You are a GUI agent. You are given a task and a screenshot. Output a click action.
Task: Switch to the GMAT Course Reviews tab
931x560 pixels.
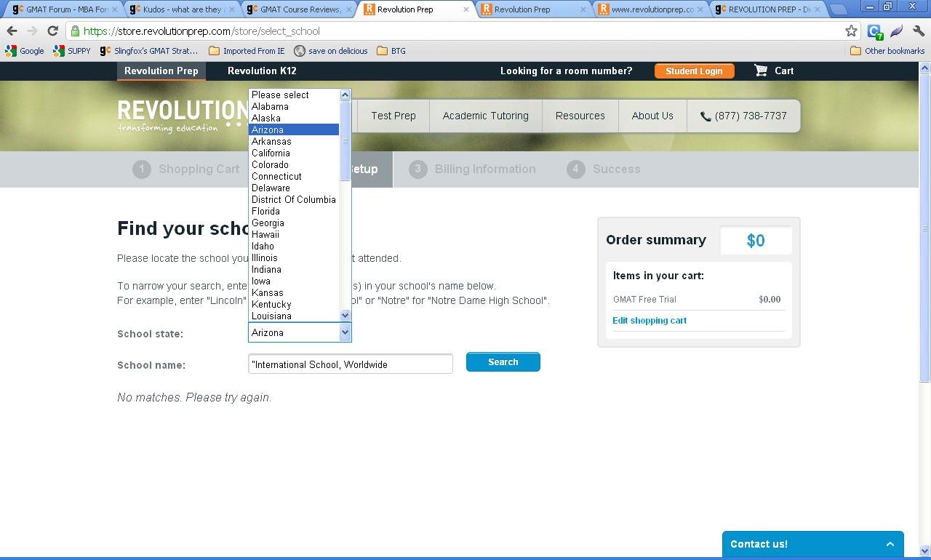(300, 9)
